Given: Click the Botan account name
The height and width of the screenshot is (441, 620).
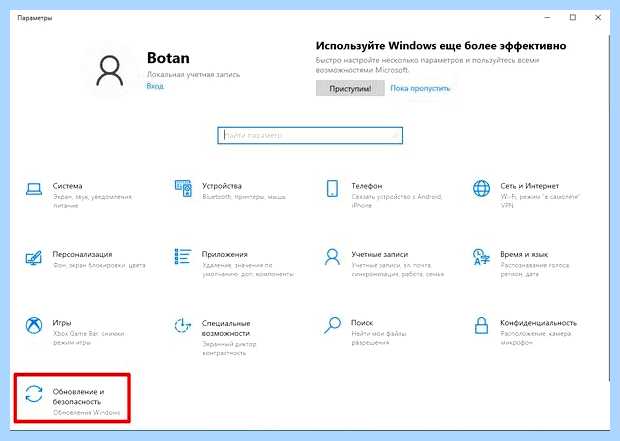Looking at the screenshot, I should tap(168, 58).
